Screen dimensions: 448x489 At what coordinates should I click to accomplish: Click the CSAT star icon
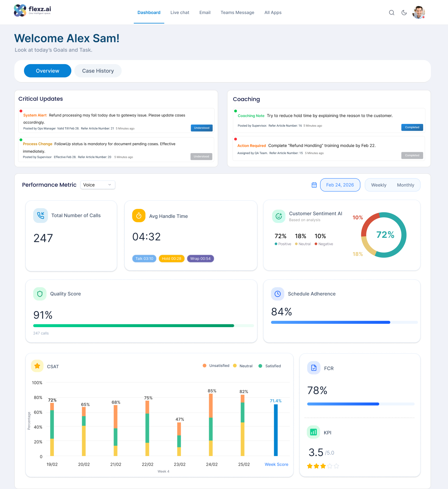[x=37, y=366]
